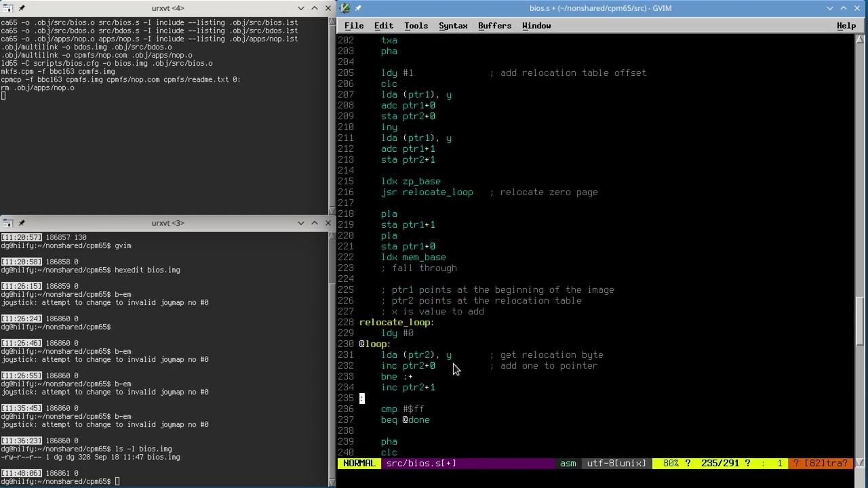Click 'inc ptr2+1' on line 234

point(408,388)
